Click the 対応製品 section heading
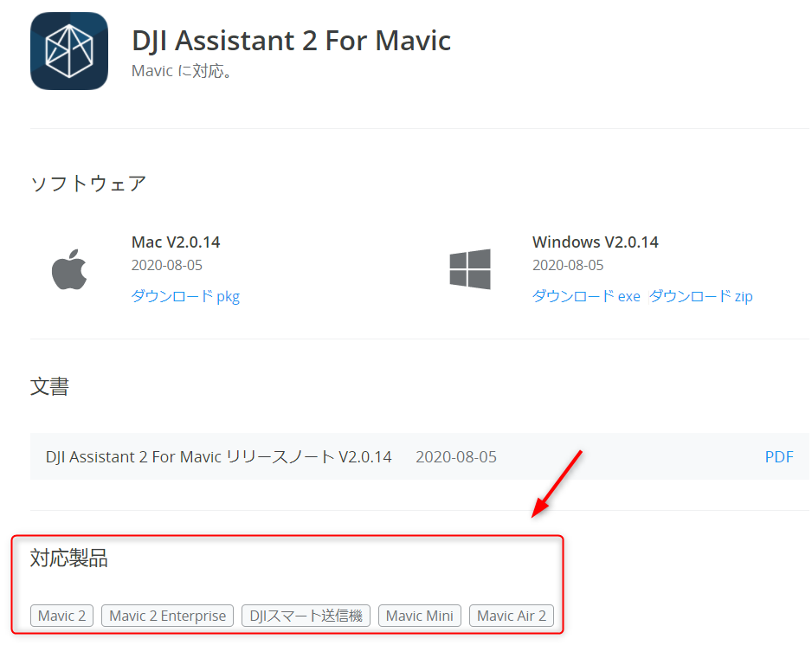Screen dimensions: 812x652 (69, 558)
